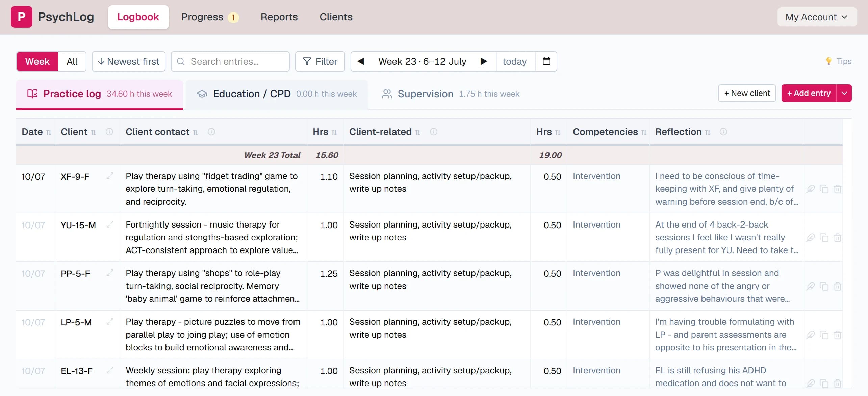The height and width of the screenshot is (396, 868).
Task: Click the Week 23 Total 15.60 value
Action: click(x=327, y=155)
